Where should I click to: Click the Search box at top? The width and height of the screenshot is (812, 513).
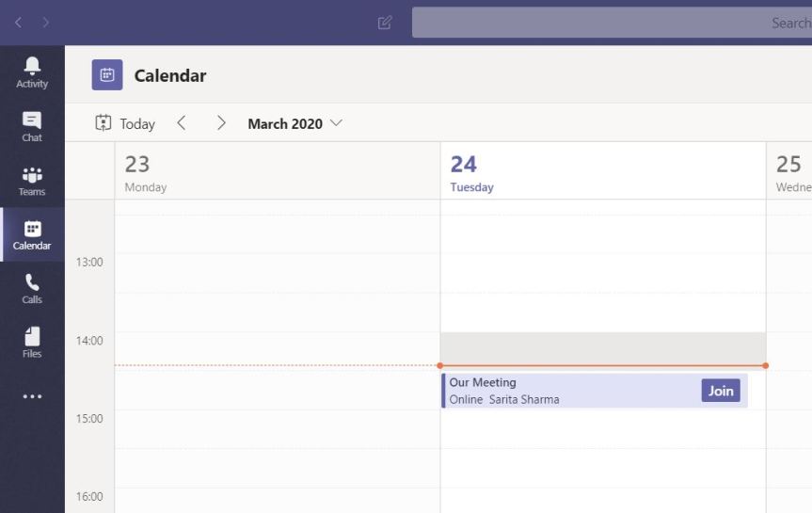pyautogui.click(x=612, y=23)
